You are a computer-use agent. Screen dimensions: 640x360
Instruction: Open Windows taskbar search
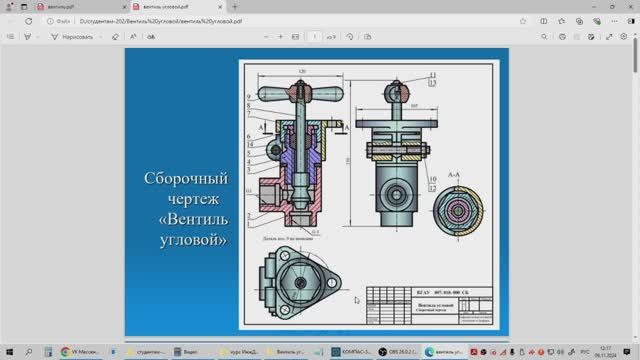pyautogui.click(x=29, y=351)
